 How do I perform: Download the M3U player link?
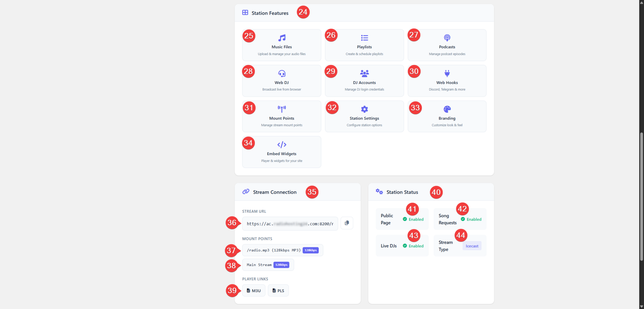(254, 290)
